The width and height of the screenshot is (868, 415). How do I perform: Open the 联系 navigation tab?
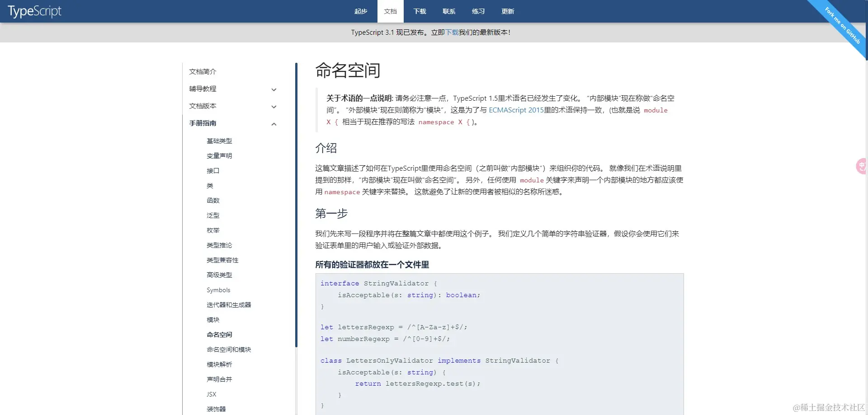[449, 11]
